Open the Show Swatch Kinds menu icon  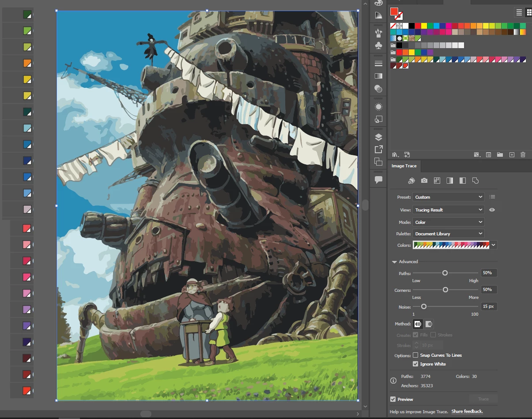(477, 155)
